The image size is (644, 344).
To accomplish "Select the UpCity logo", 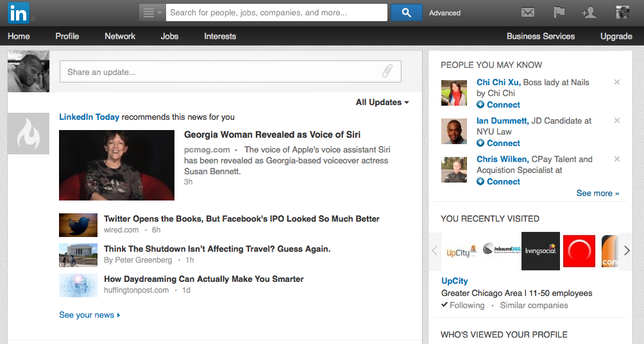I will pyautogui.click(x=461, y=250).
